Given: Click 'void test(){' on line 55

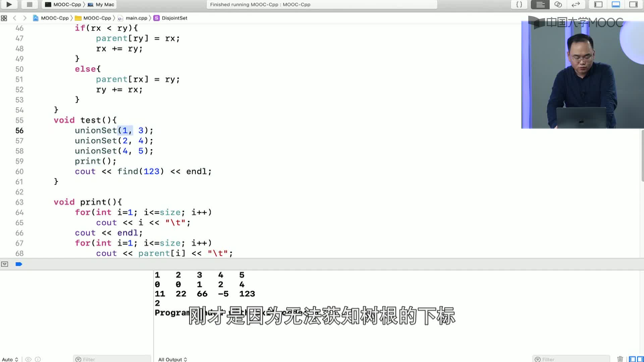Looking at the screenshot, I should coord(85,120).
